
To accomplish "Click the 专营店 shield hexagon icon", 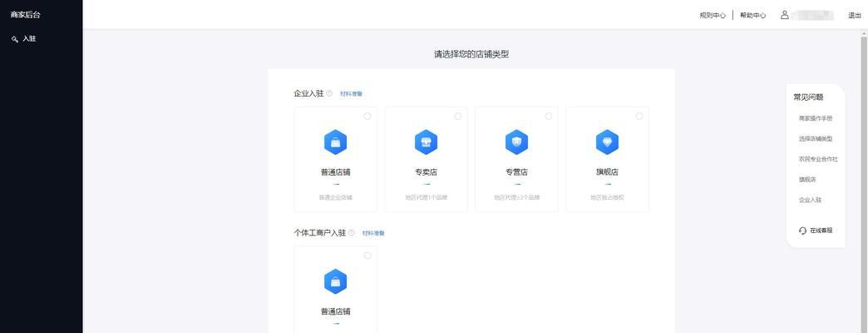I will pyautogui.click(x=516, y=142).
